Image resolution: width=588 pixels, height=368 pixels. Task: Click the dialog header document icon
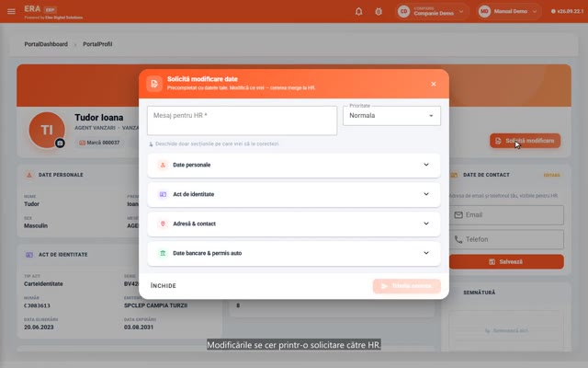154,84
